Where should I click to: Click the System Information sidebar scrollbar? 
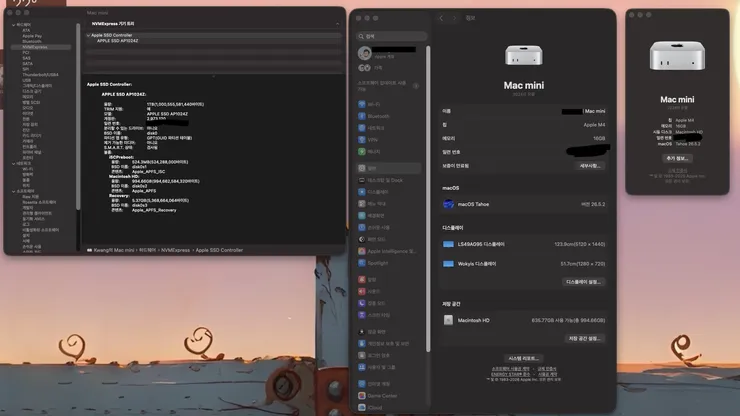pyautogui.click(x=78, y=116)
